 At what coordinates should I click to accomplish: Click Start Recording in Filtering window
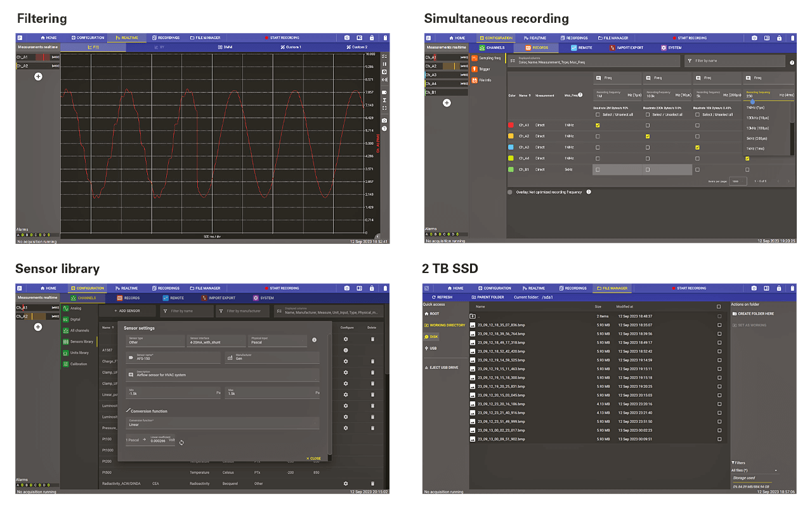pyautogui.click(x=282, y=38)
